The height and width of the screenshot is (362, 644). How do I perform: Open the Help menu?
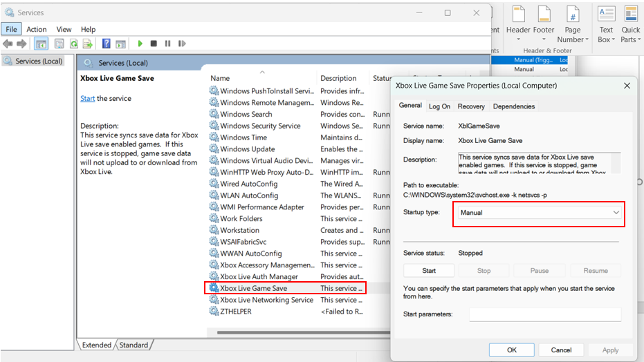click(x=88, y=29)
